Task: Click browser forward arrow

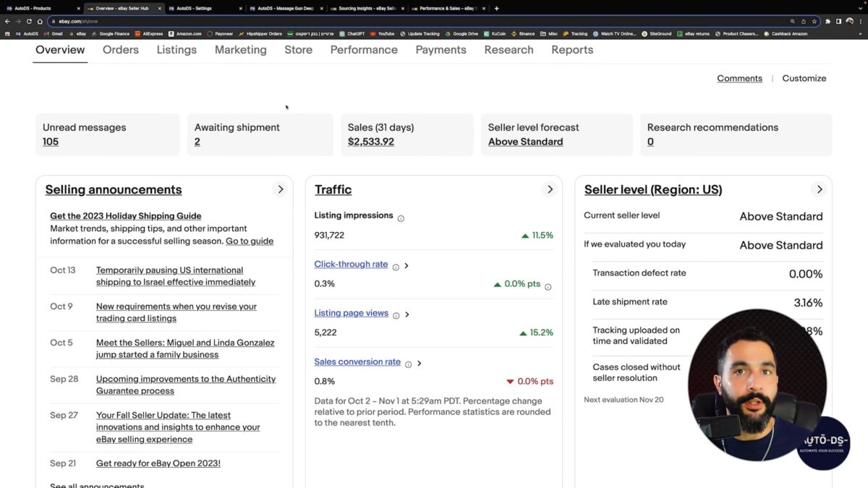Action: coord(18,22)
